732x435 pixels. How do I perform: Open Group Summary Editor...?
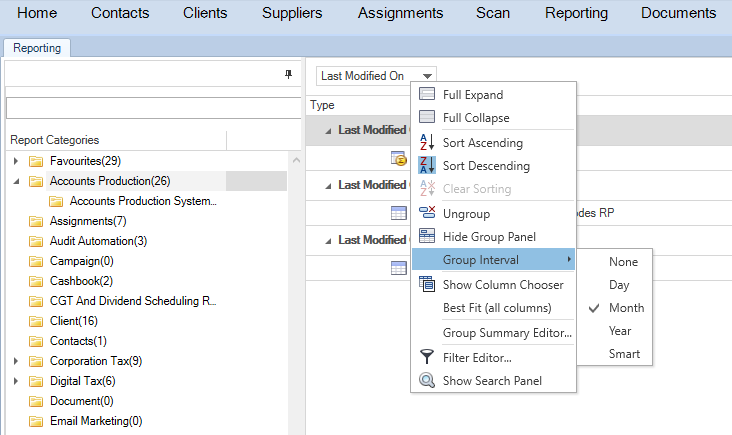[507, 333]
